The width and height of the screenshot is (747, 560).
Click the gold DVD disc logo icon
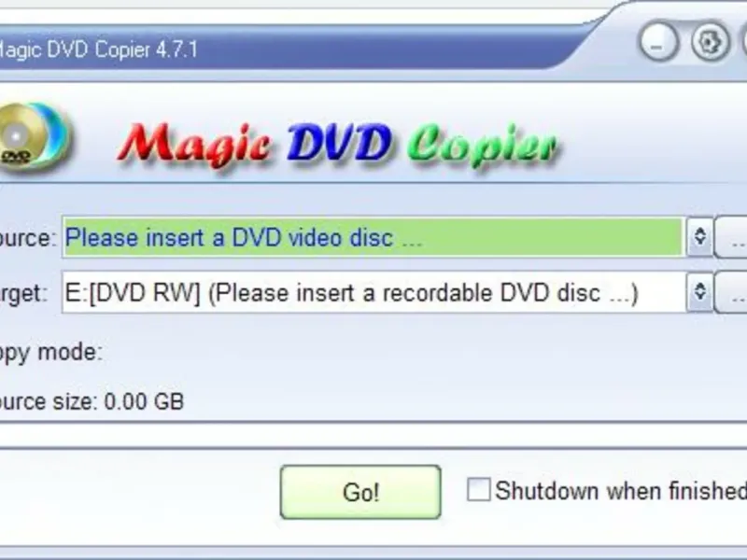(x=34, y=136)
